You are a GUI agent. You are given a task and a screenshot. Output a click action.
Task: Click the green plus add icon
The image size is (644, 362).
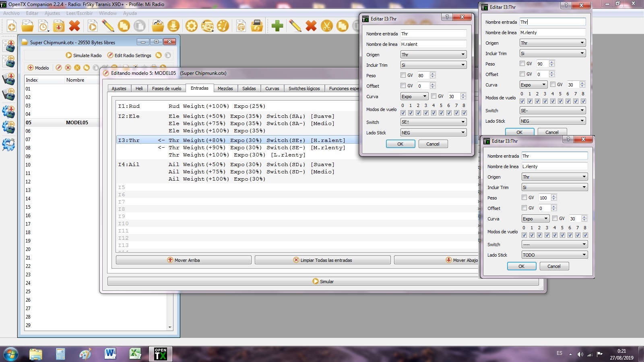(x=277, y=27)
